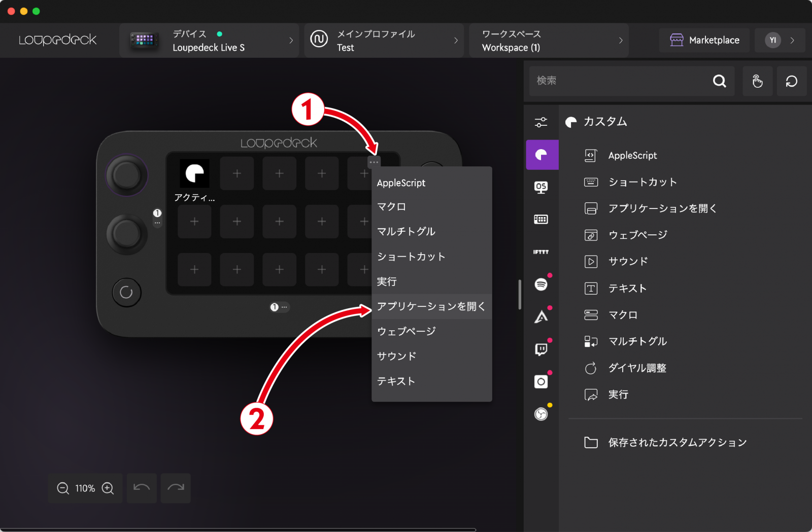Click the Loupedeck logo
Screen dimensions: 812x532
click(58, 40)
